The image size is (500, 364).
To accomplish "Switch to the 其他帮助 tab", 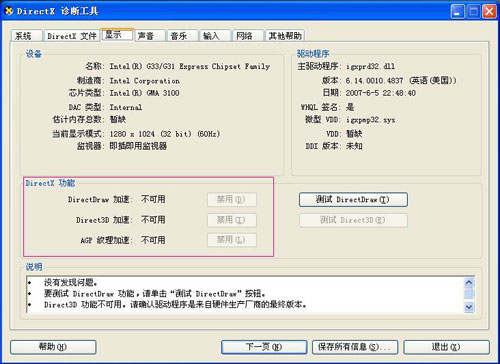I will coord(285,36).
